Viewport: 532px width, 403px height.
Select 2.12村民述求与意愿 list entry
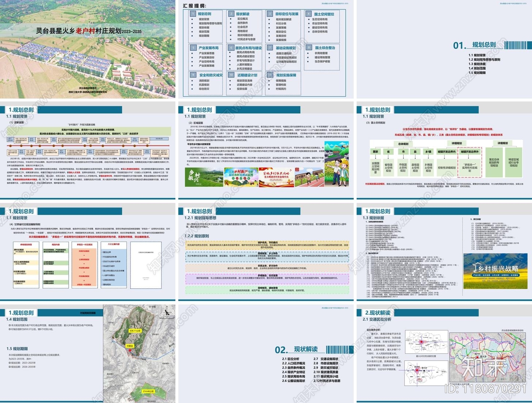pyautogui.click(x=327, y=381)
